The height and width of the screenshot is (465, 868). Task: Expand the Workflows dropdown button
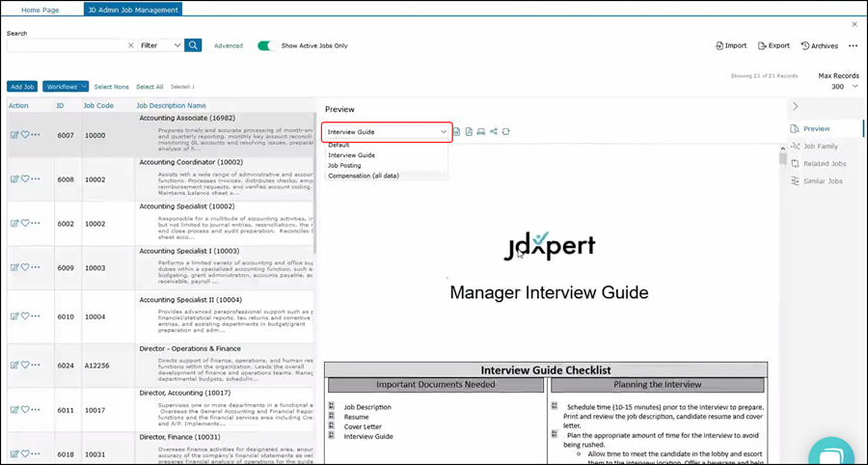[66, 87]
